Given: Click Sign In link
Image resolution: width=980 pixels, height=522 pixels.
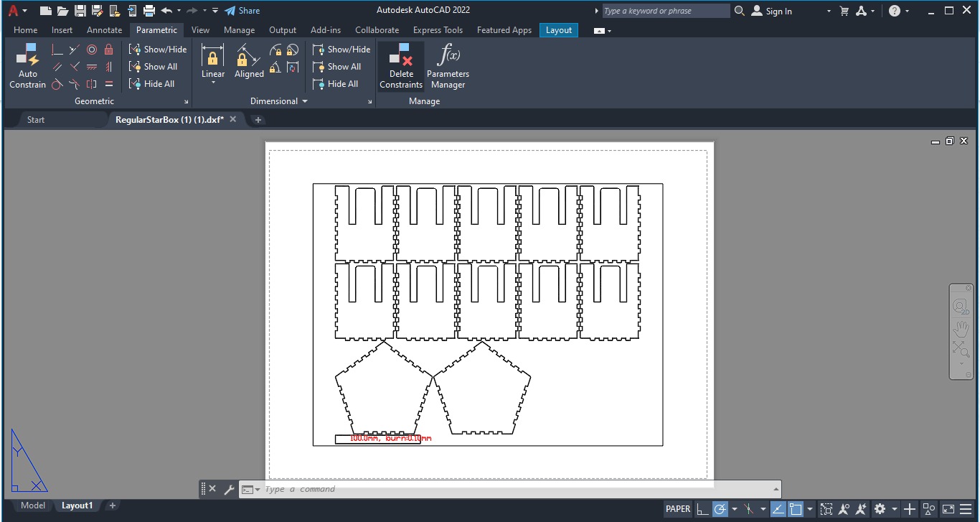Looking at the screenshot, I should (772, 11).
